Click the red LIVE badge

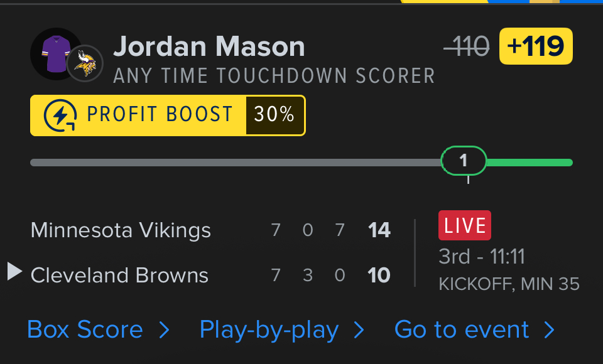click(464, 226)
